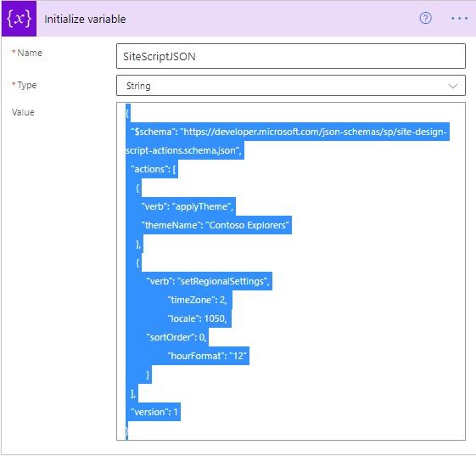Image resolution: width=476 pixels, height=456 pixels.
Task: Click the "version": 1 line
Action: pyautogui.click(x=154, y=412)
